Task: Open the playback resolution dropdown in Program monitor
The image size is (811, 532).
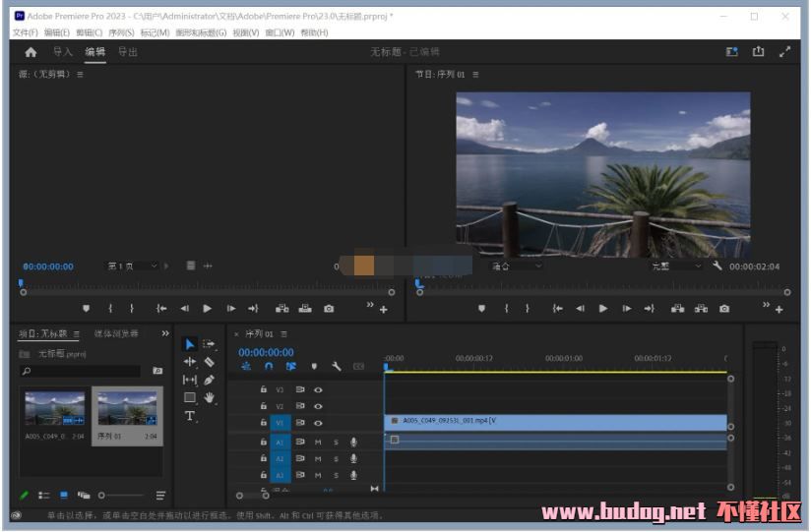Action: [x=676, y=266]
